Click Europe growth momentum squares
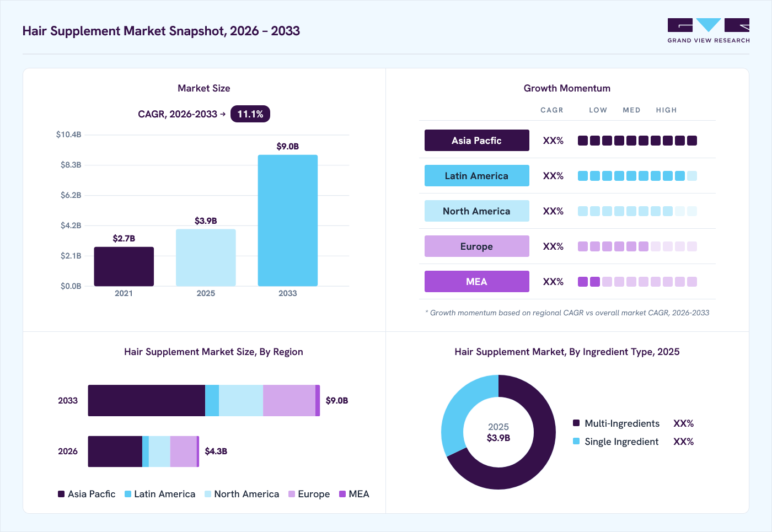The height and width of the screenshot is (532, 772). (637, 246)
